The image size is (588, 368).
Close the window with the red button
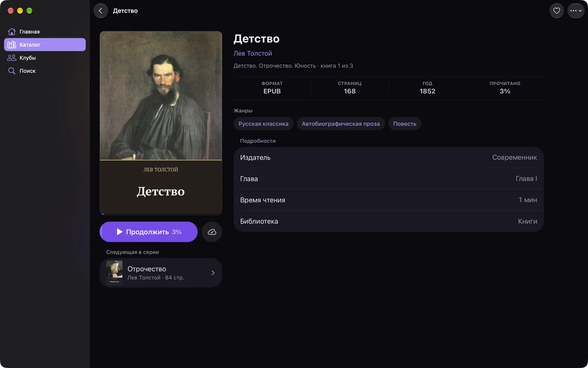point(10,11)
